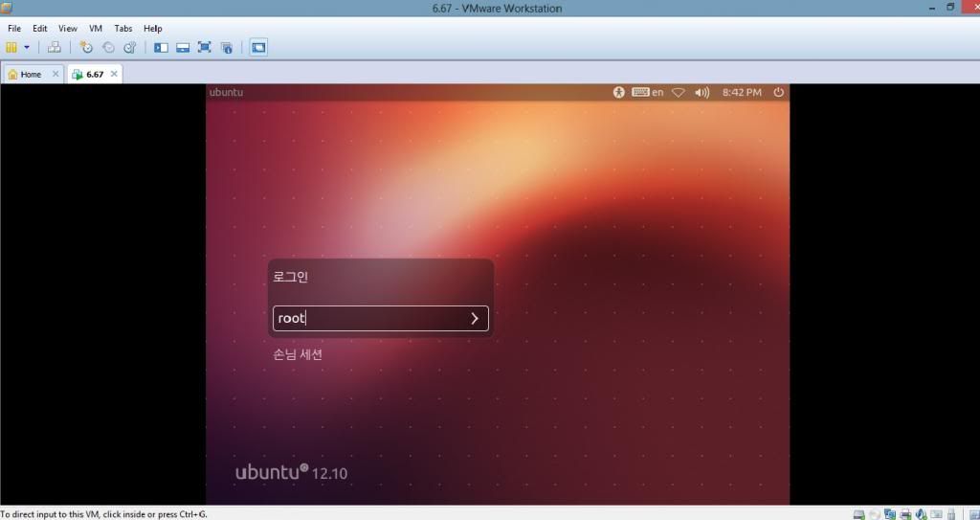The image size is (980, 520).
Task: Click the 로그인 login heading
Action: [291, 277]
